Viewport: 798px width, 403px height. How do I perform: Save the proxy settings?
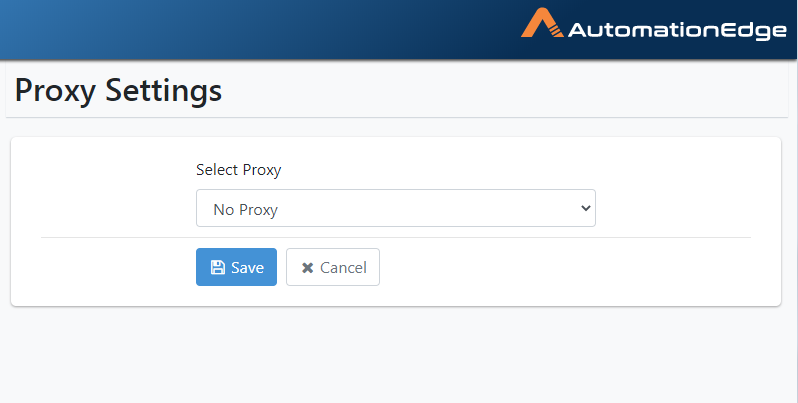(236, 267)
